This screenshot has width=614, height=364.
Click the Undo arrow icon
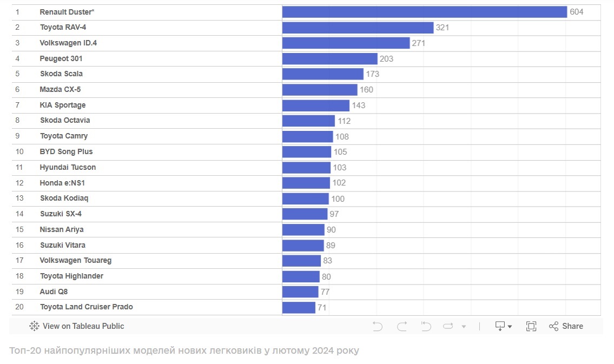[x=378, y=326]
